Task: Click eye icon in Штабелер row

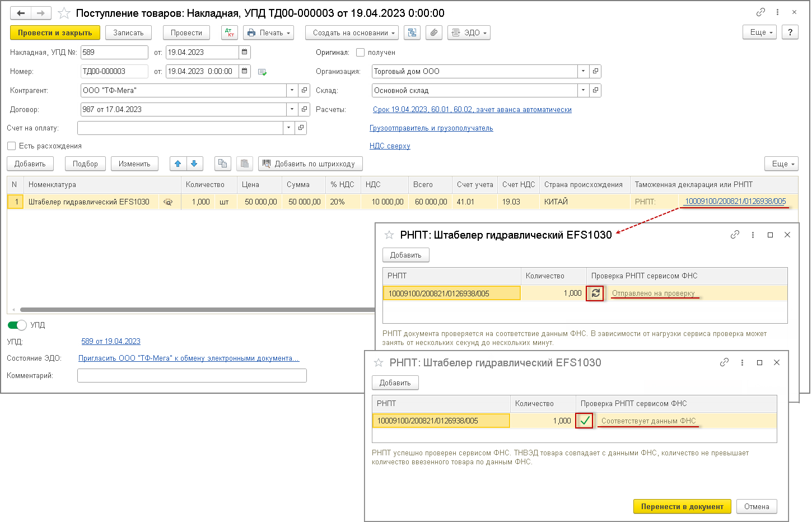Action: pos(168,202)
